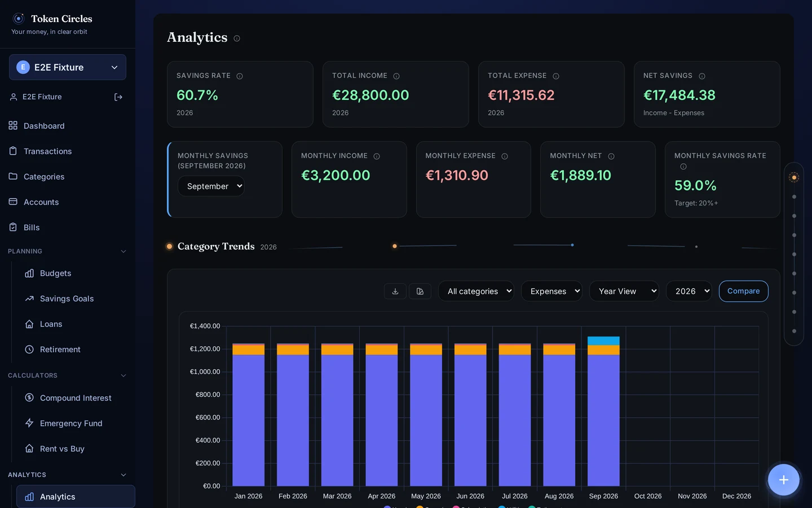The image size is (812, 508).
Task: Click the €3,200.00 monthly income value
Action: pos(336,176)
